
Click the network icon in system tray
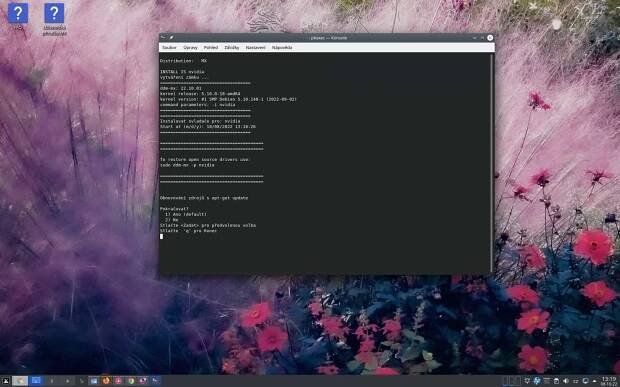tap(576, 381)
